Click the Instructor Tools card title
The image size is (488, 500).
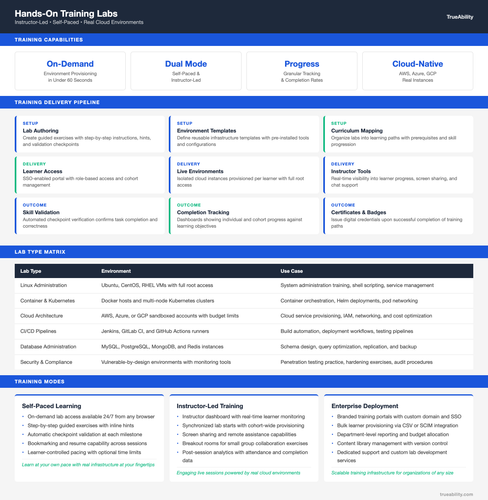(x=351, y=171)
